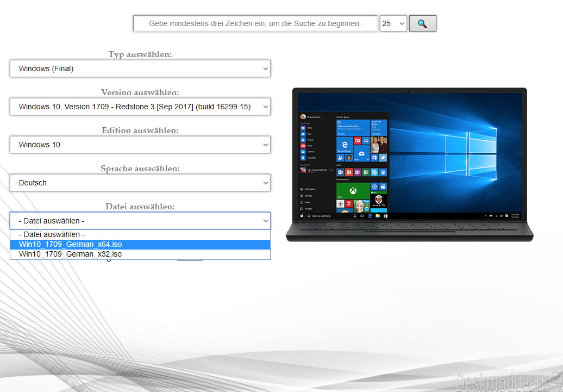Open the Edition auswählen dropdown
Viewport: 563px width, 392px height.
(140, 145)
